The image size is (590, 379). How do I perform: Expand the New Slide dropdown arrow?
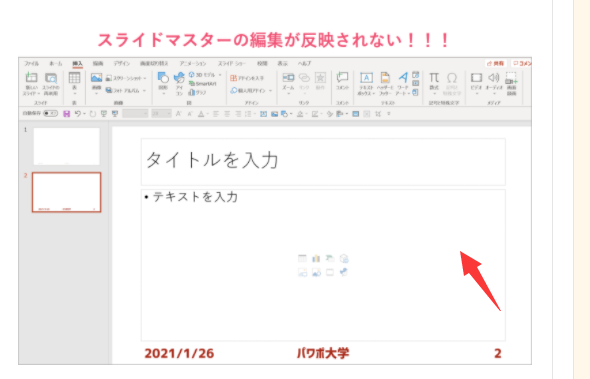pos(38,93)
